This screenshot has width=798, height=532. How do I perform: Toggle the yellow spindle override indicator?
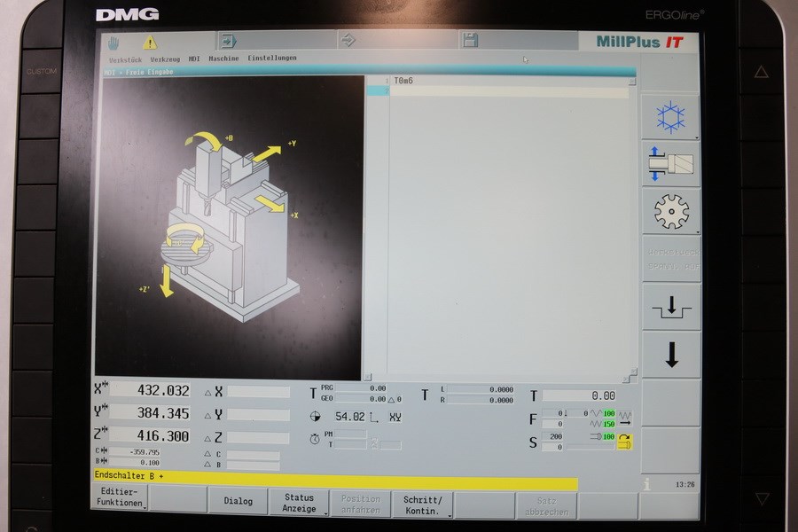coord(625,441)
